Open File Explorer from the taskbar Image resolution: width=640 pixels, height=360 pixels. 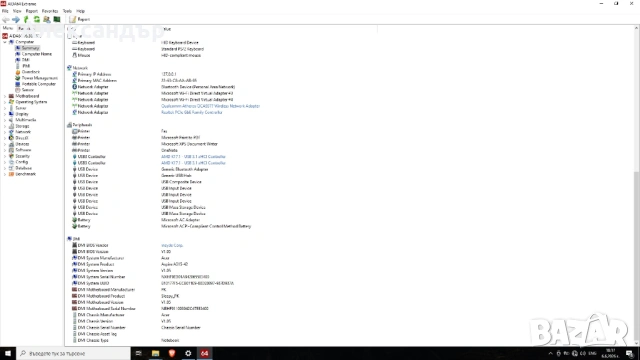[156, 353]
